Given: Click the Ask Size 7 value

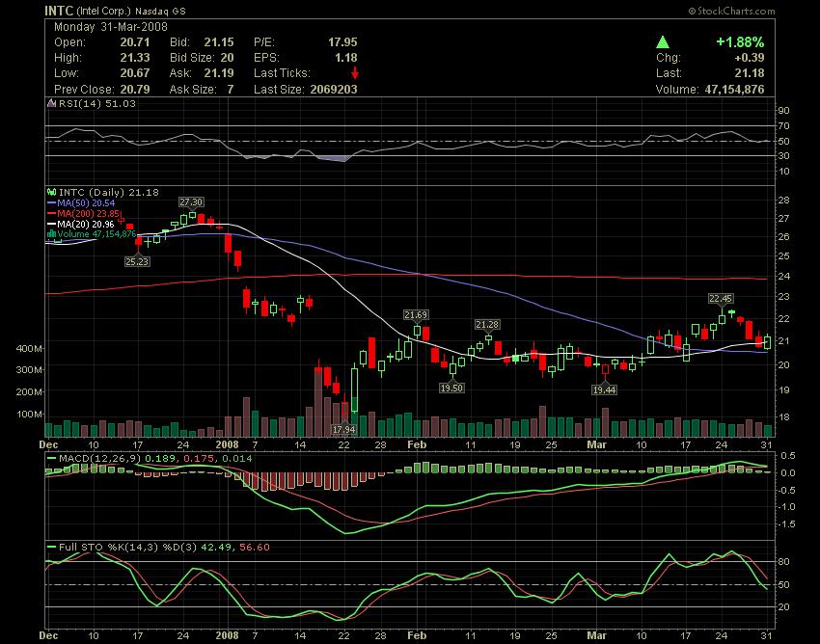Looking at the screenshot, I should tap(231, 89).
